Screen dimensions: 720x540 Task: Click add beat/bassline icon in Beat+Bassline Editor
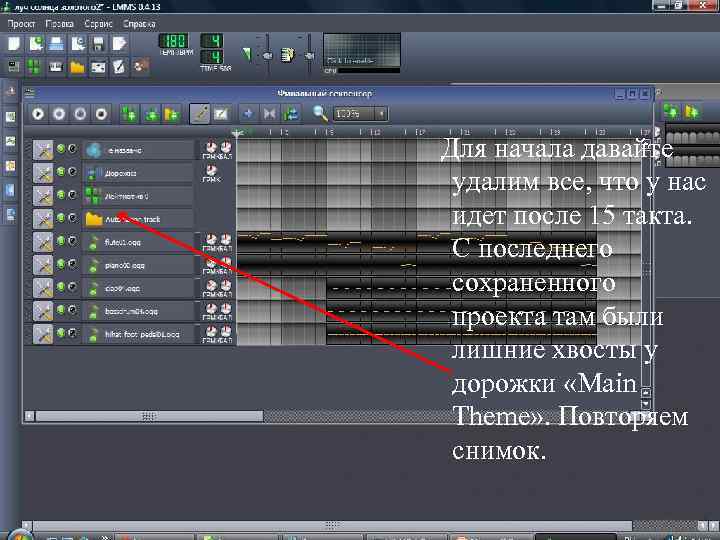coord(671,112)
